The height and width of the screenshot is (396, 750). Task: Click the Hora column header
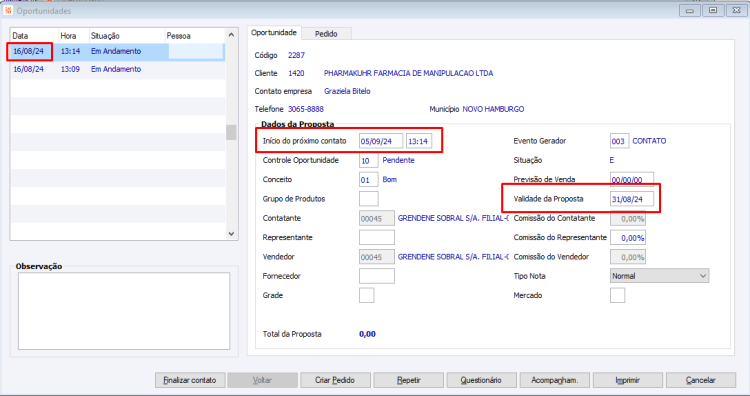(73, 36)
